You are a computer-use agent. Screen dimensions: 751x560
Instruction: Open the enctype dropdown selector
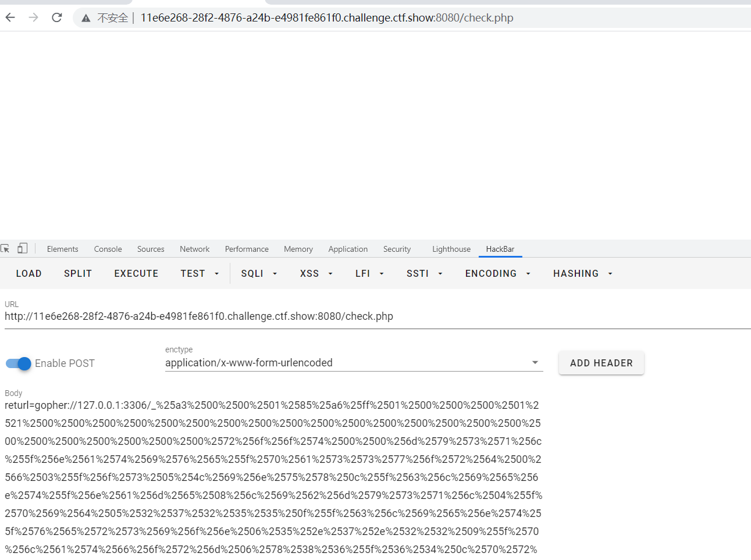click(x=354, y=363)
